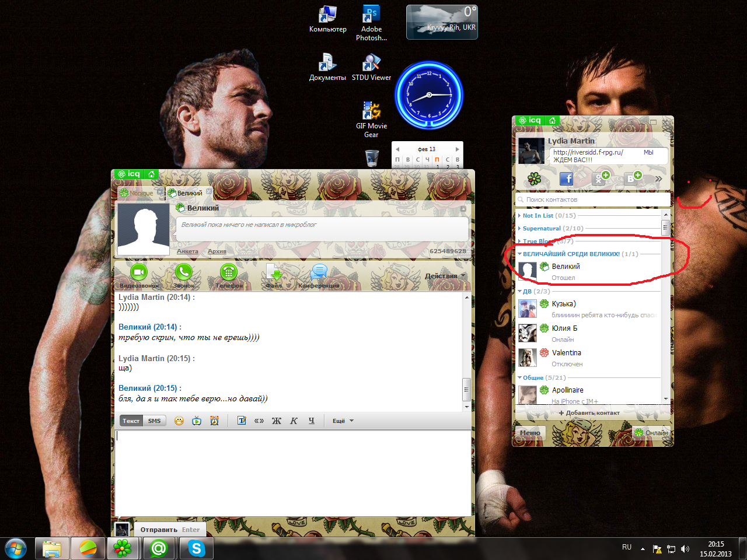
Task: Open the Телефон dial pad icon
Action: tap(229, 272)
